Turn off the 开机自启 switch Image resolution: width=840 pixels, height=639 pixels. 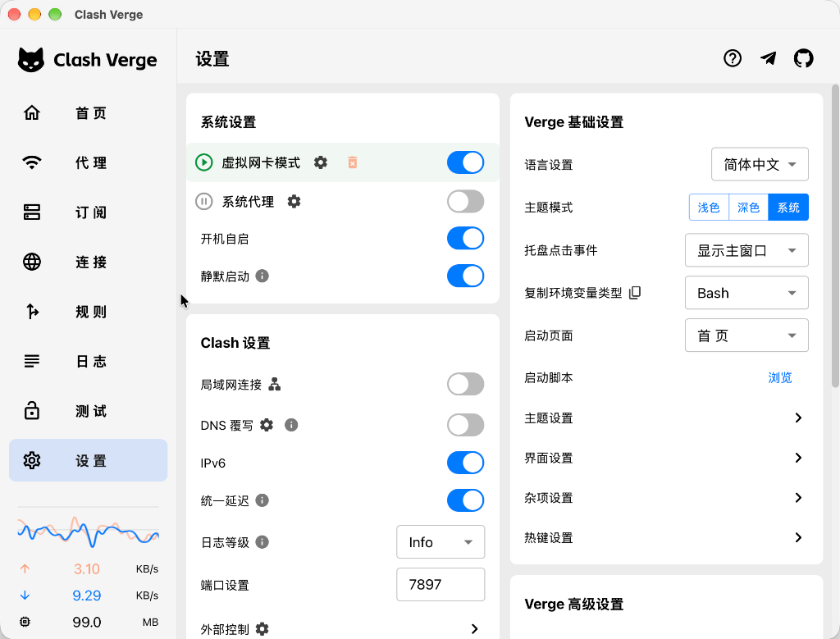pyautogui.click(x=466, y=239)
